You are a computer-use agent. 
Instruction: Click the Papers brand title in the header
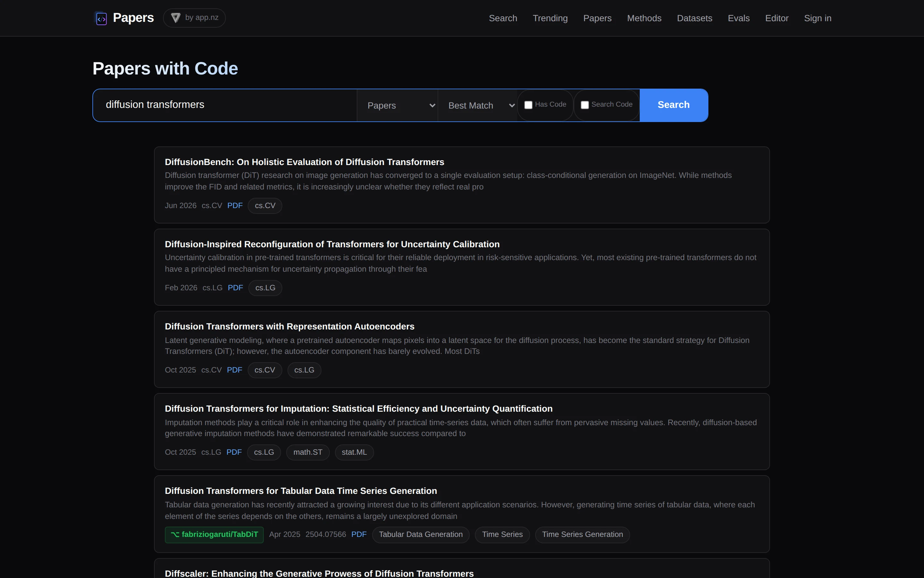point(133,18)
